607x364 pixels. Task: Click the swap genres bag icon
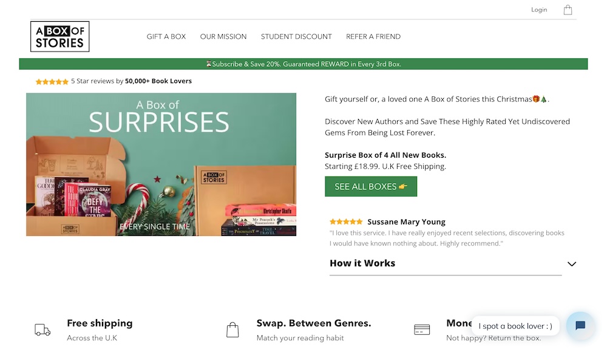tap(232, 330)
